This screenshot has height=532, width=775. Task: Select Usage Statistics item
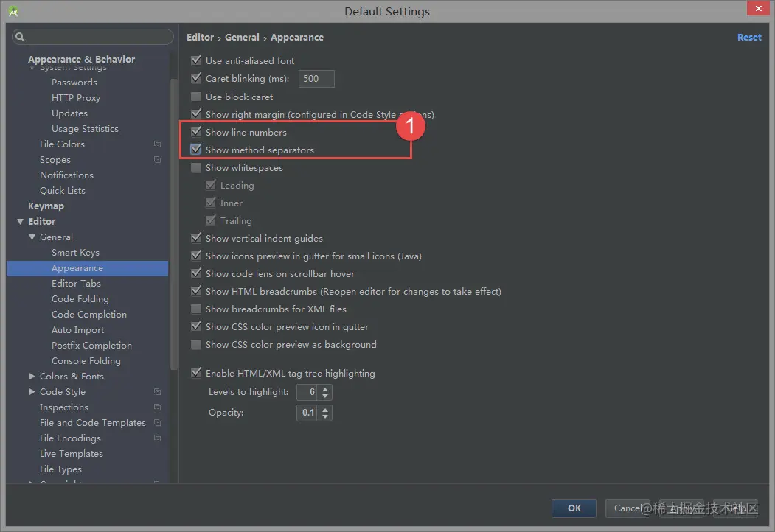click(85, 129)
